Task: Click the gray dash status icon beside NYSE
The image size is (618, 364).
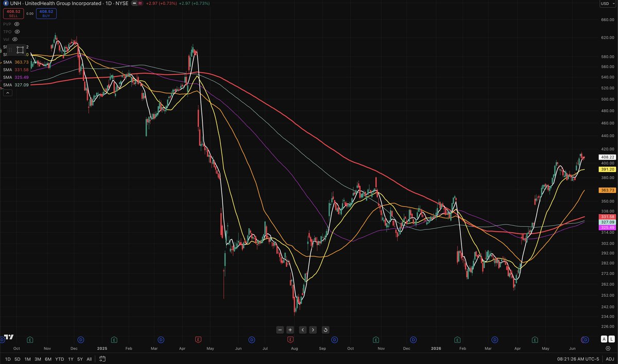Action: 135,4
